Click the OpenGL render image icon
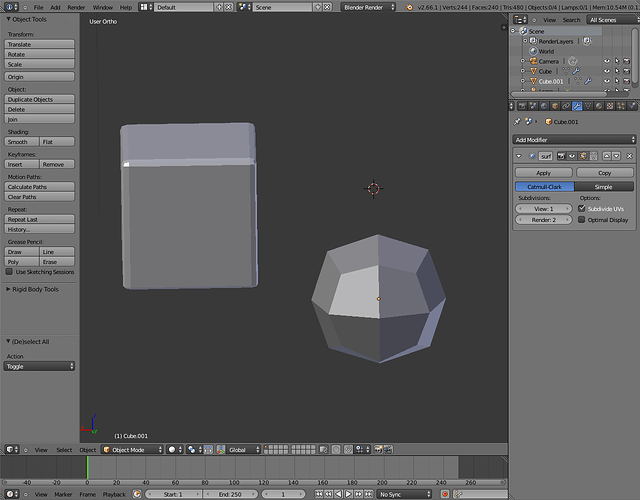The image size is (640, 500). coord(378,449)
